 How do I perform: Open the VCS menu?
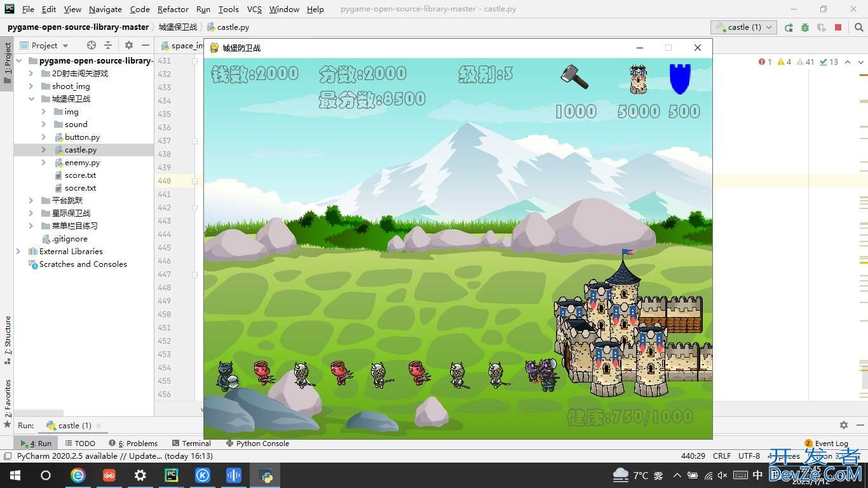pos(254,9)
